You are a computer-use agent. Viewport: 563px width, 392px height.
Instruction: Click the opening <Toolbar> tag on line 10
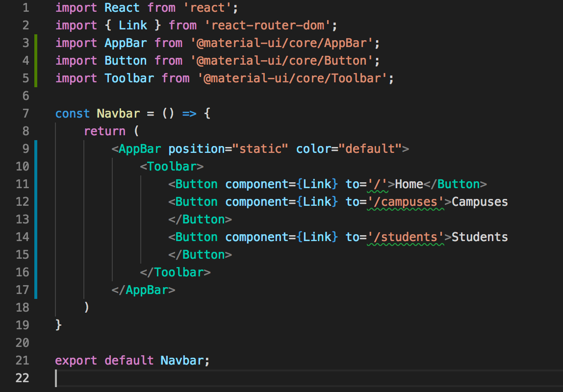pos(172,166)
